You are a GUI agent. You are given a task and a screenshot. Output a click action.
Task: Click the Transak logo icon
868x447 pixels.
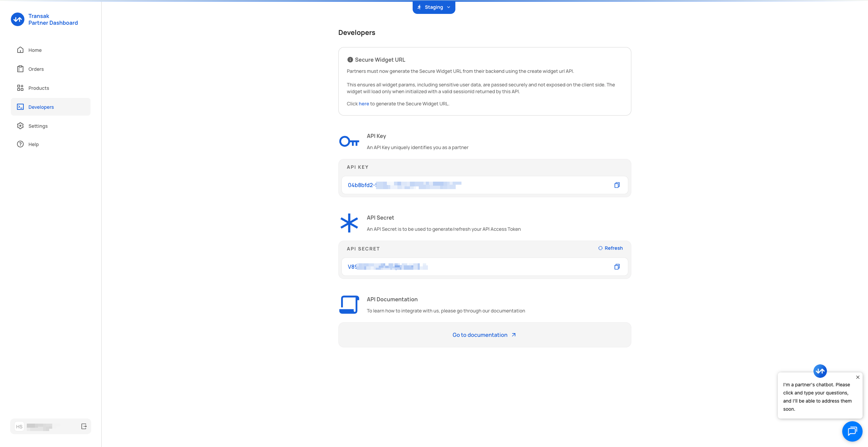tap(18, 19)
